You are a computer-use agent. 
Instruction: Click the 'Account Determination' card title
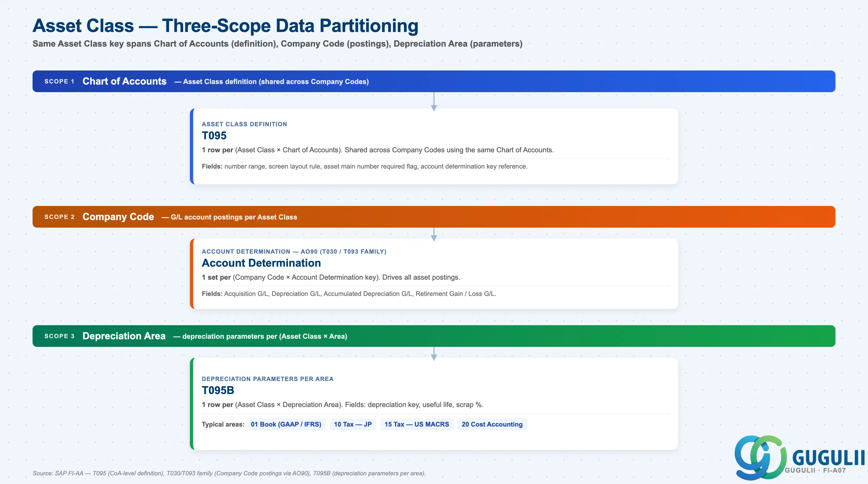click(x=261, y=263)
